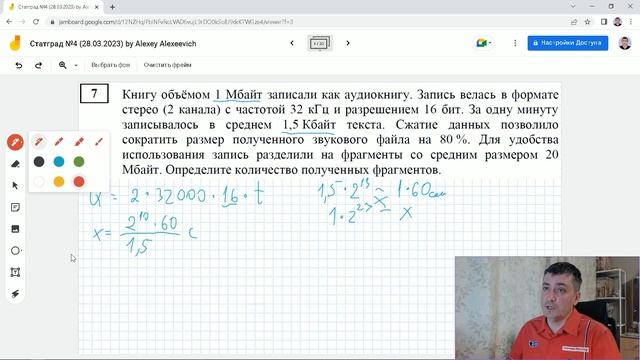The width and height of the screenshot is (640, 360).
Task: Undo the last stroke
Action: [18, 65]
